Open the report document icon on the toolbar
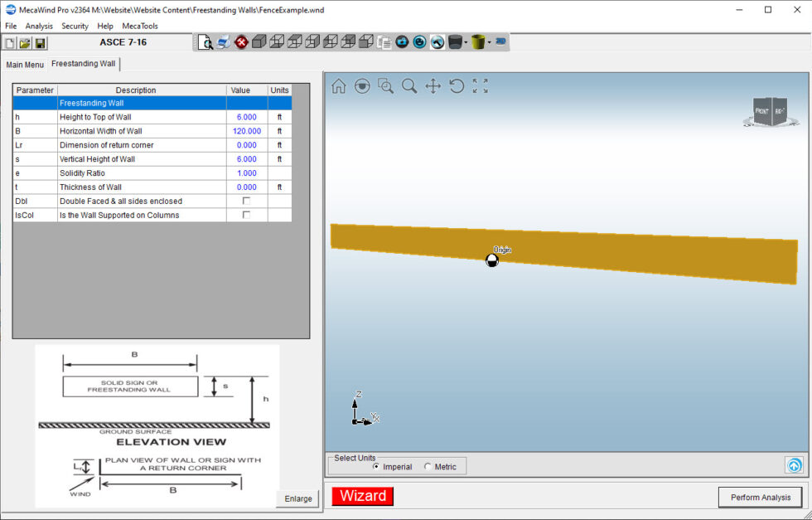The image size is (812, 520). point(384,41)
